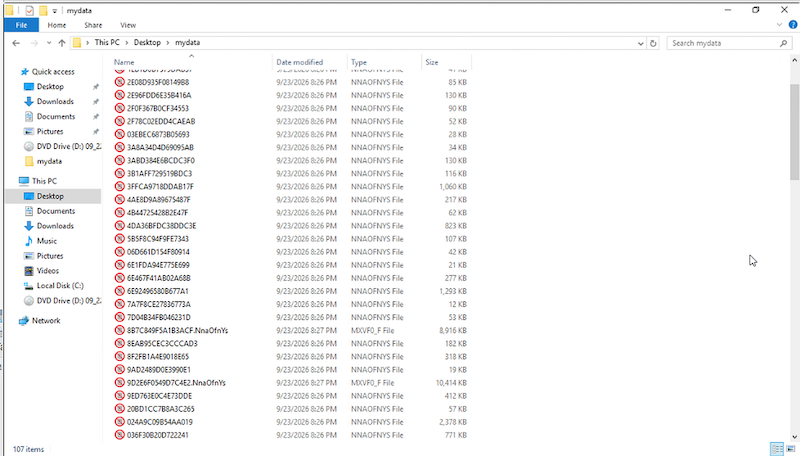
Task: Click icon of file 2E08D935F08149B8
Action: pyautogui.click(x=119, y=82)
